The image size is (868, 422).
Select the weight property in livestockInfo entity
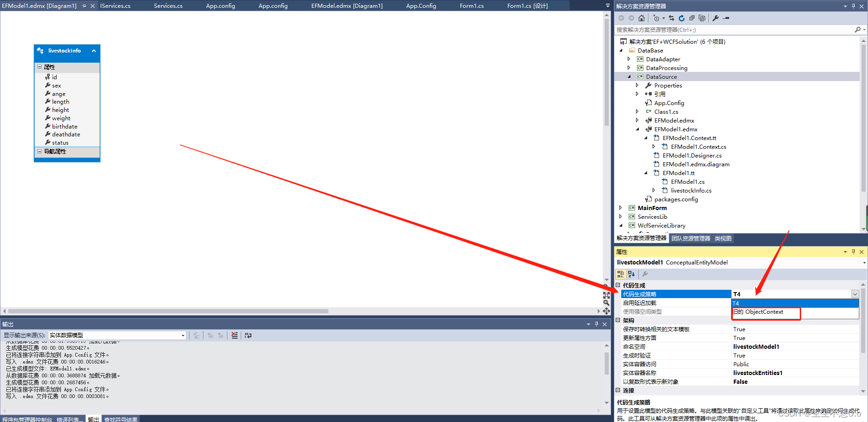pos(61,118)
